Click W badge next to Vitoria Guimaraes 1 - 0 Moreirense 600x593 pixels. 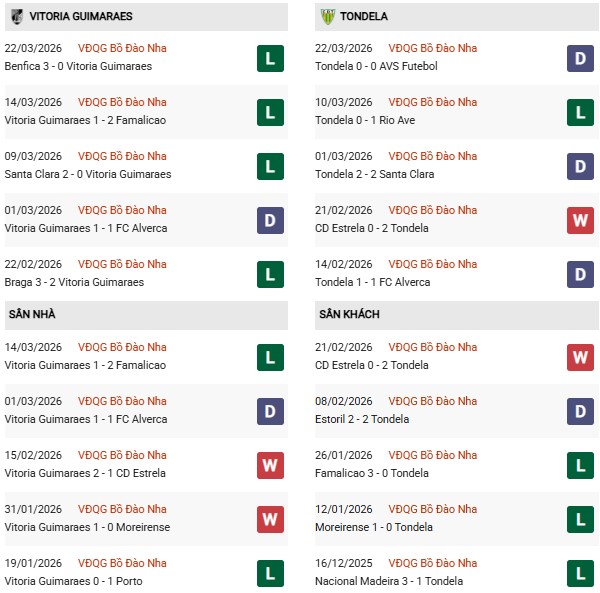(x=269, y=519)
